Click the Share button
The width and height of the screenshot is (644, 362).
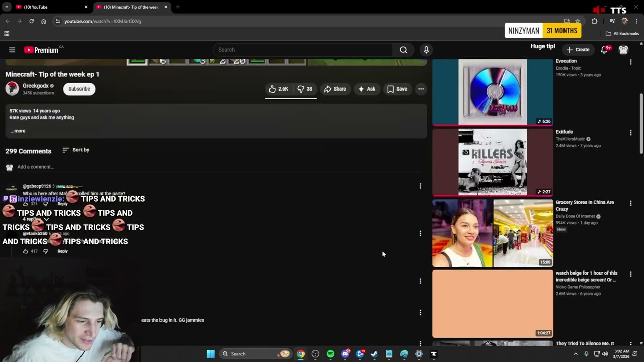coord(335,89)
